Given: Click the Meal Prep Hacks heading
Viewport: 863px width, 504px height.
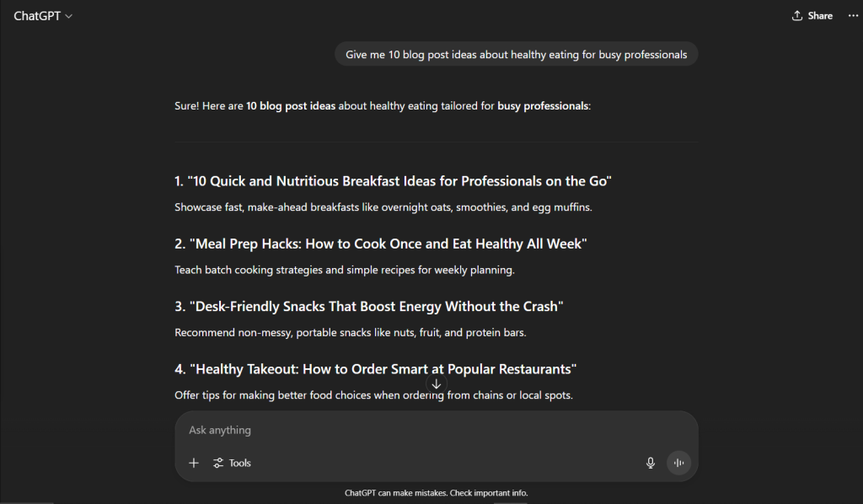Looking at the screenshot, I should tap(381, 244).
